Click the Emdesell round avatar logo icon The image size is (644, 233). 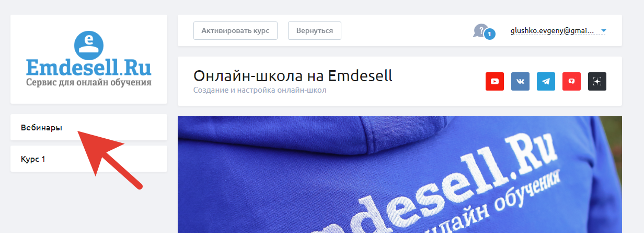[x=89, y=45]
